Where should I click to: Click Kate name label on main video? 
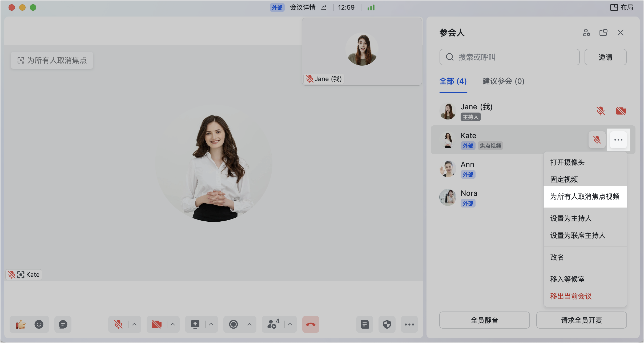coord(24,275)
